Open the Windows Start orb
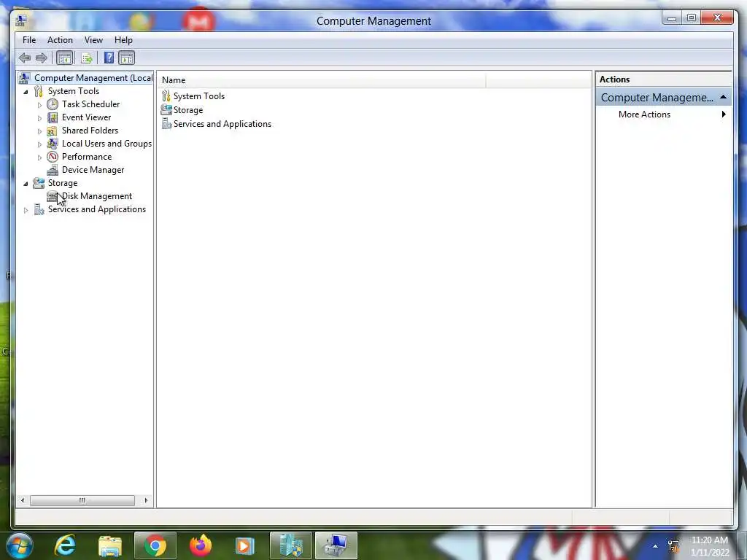Viewport: 747px width, 560px height. point(20,545)
